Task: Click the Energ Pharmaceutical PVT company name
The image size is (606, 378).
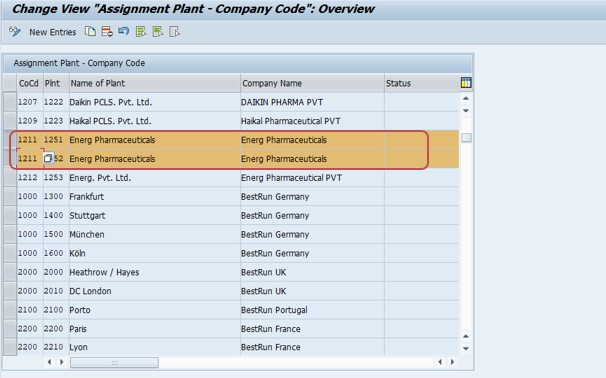Action: click(x=291, y=178)
